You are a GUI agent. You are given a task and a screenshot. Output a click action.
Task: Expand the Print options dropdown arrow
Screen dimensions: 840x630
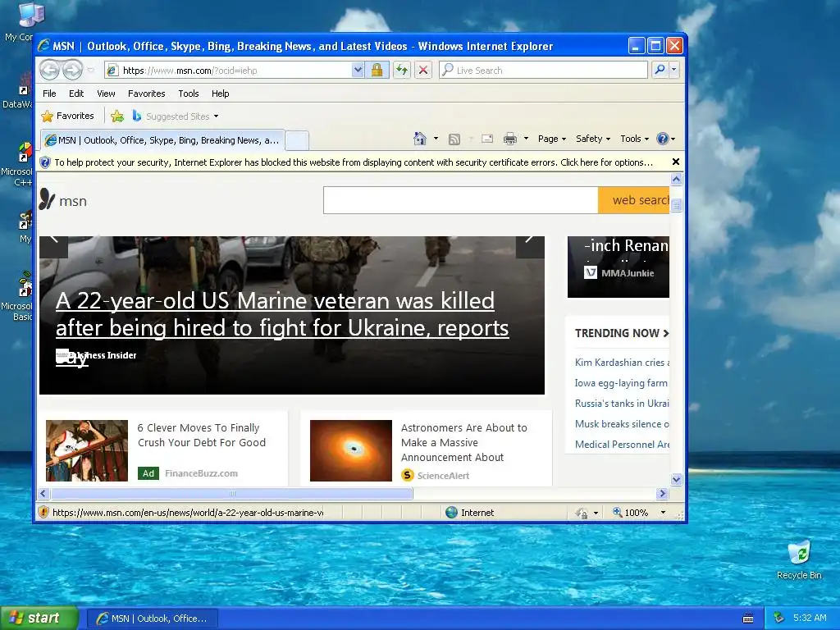point(526,139)
